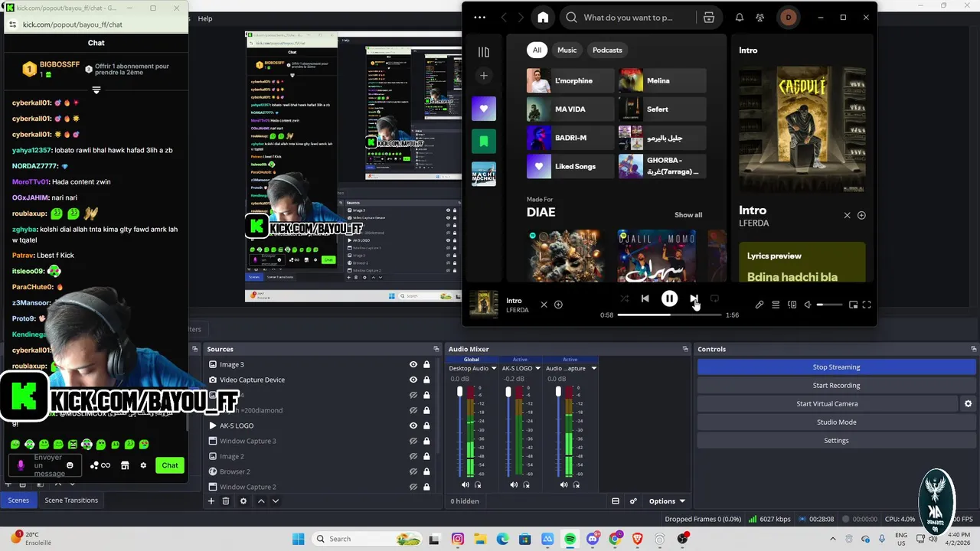
Task: Open Controls dock popout icon
Action: [x=974, y=349]
